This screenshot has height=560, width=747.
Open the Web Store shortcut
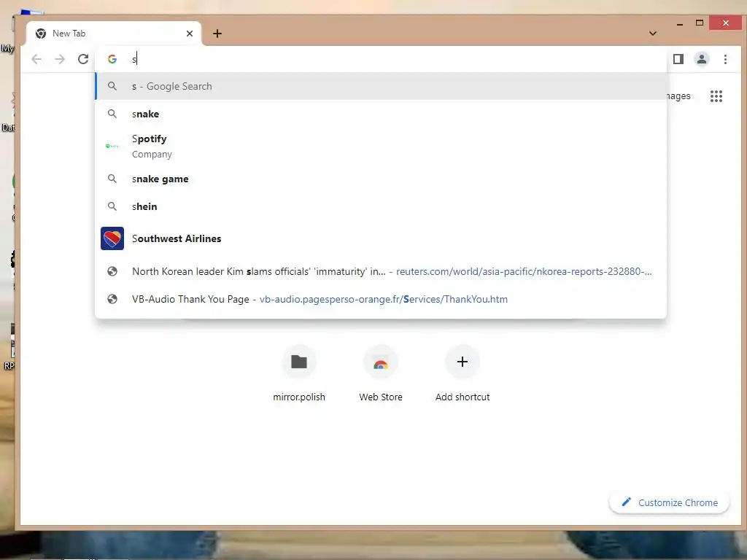pos(381,374)
